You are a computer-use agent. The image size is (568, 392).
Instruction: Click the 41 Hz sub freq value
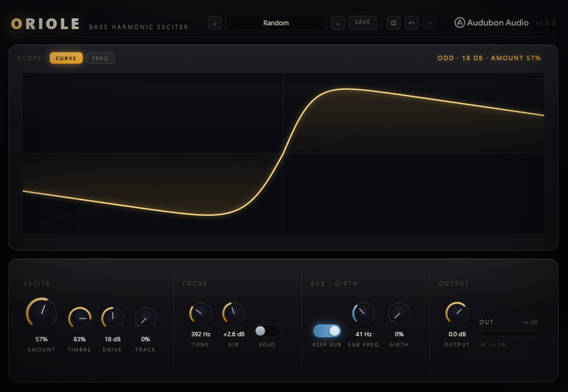364,334
